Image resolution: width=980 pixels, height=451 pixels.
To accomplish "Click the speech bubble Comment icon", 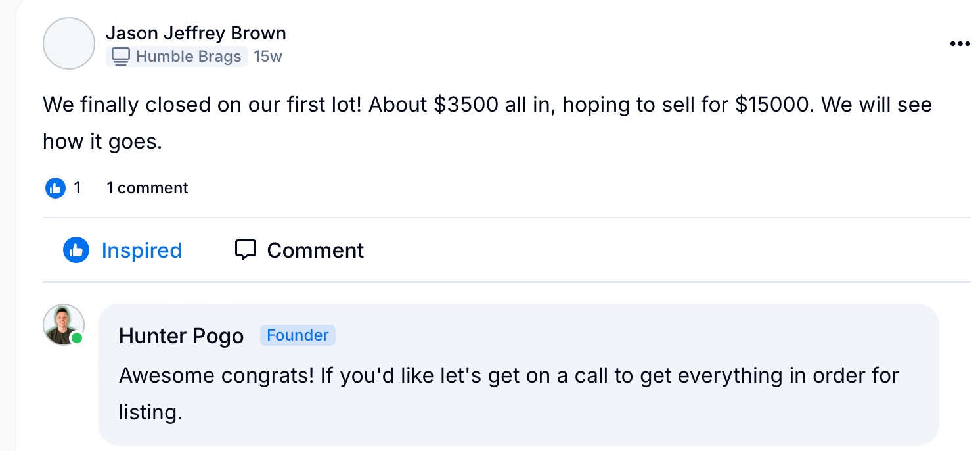I will click(245, 250).
